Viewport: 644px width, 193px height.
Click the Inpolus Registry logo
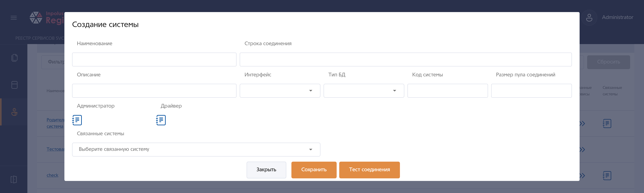coord(47,18)
